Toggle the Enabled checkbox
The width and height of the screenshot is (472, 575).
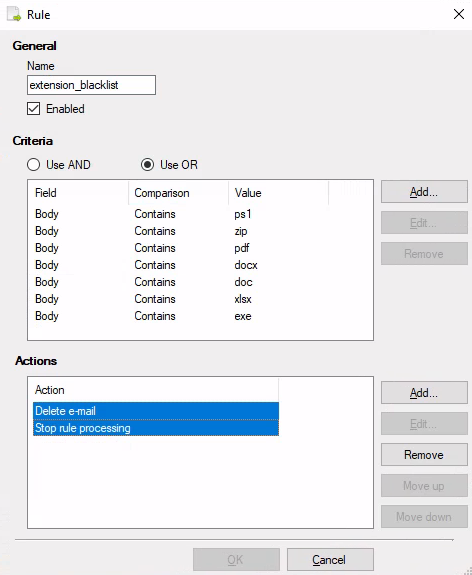34,109
